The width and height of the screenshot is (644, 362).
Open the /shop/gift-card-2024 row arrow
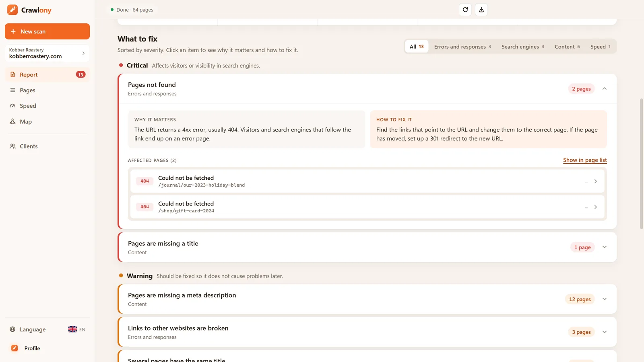point(596,207)
